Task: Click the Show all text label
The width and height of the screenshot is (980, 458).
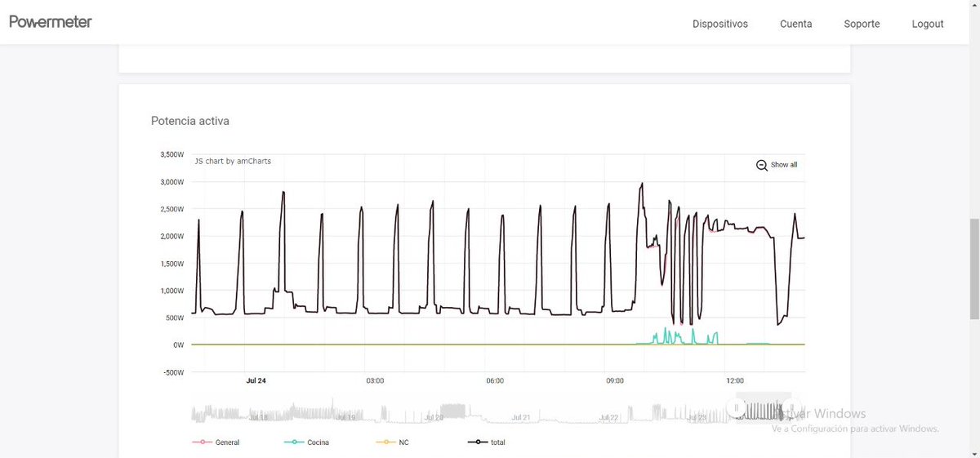Action: pyautogui.click(x=784, y=165)
